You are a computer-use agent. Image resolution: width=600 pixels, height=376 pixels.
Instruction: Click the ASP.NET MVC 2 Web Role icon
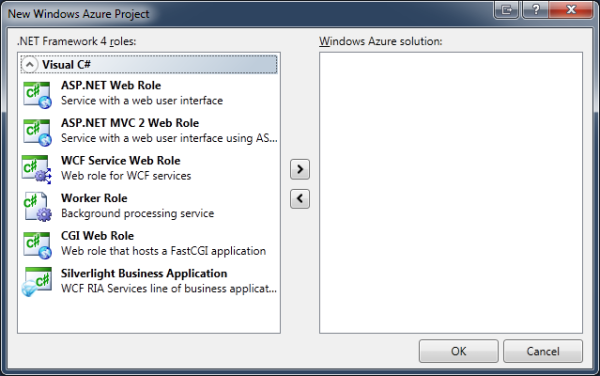(x=37, y=132)
